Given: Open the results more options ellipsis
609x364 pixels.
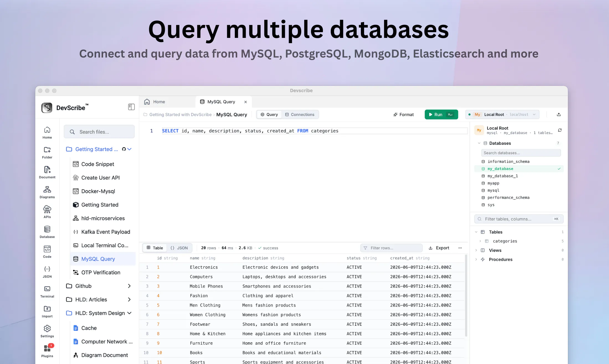Looking at the screenshot, I should coord(460,248).
